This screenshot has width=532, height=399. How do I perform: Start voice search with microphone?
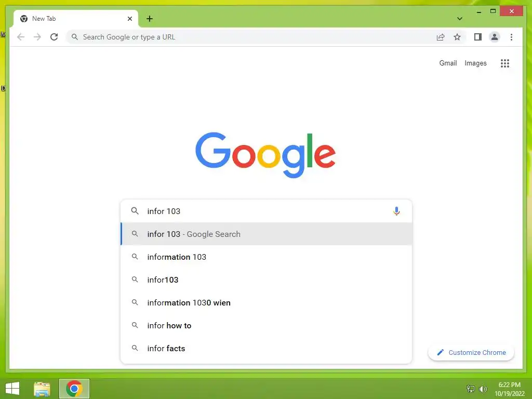[x=396, y=211]
